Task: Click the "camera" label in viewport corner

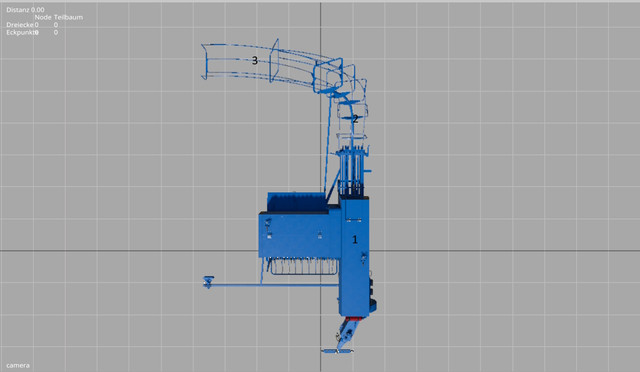Action: 18,365
